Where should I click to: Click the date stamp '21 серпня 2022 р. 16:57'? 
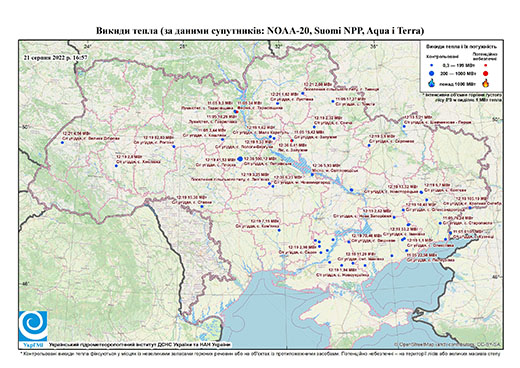coord(55,57)
